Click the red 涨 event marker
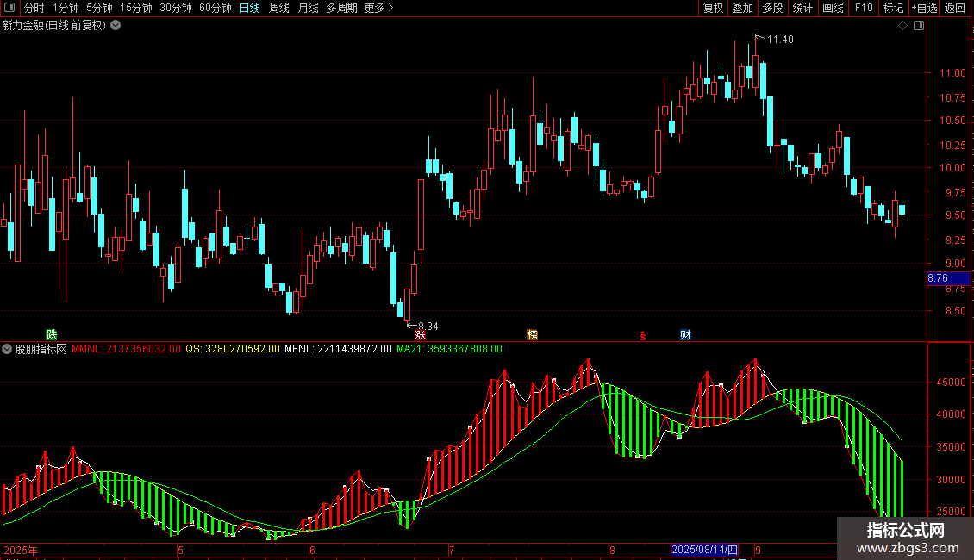The height and width of the screenshot is (560, 974). click(x=420, y=334)
